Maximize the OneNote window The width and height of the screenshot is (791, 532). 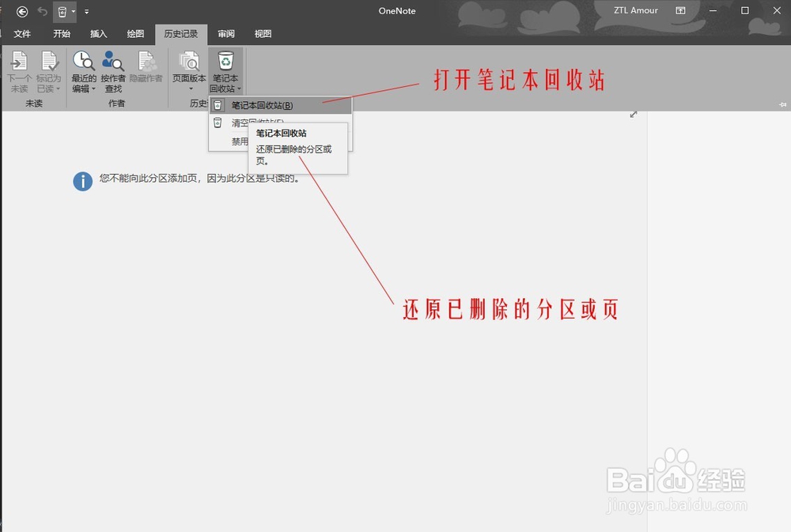(x=744, y=10)
